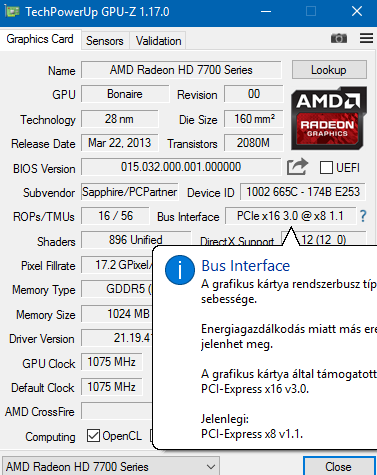Click the AMD Radeon Graphics logo
Image resolution: width=377 pixels, height=475 pixels.
coord(329,118)
